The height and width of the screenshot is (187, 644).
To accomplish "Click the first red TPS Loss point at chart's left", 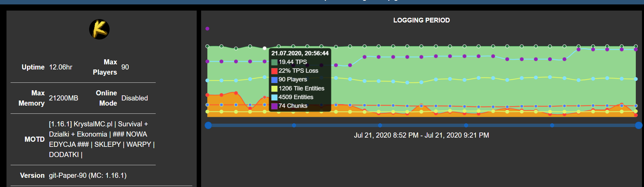I will (207, 95).
